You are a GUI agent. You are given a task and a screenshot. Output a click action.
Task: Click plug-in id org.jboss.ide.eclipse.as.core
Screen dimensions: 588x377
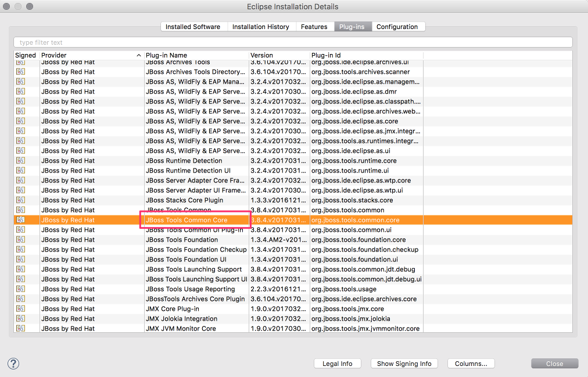click(355, 121)
